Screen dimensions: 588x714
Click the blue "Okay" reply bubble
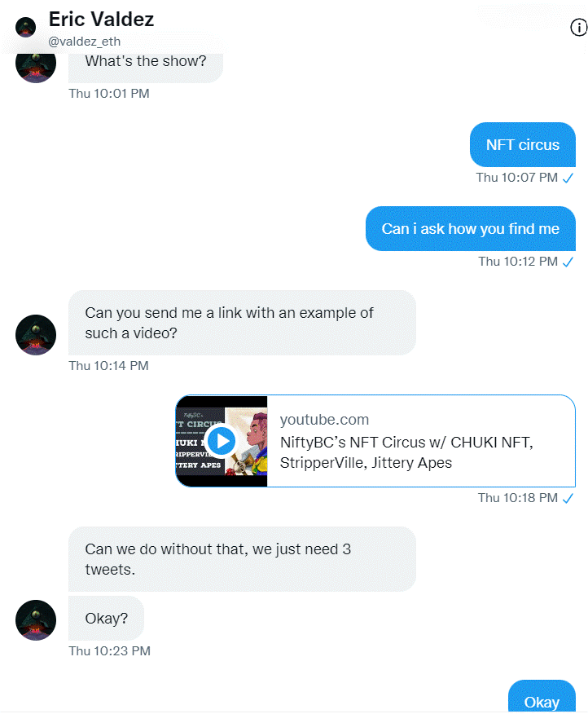[x=542, y=697]
